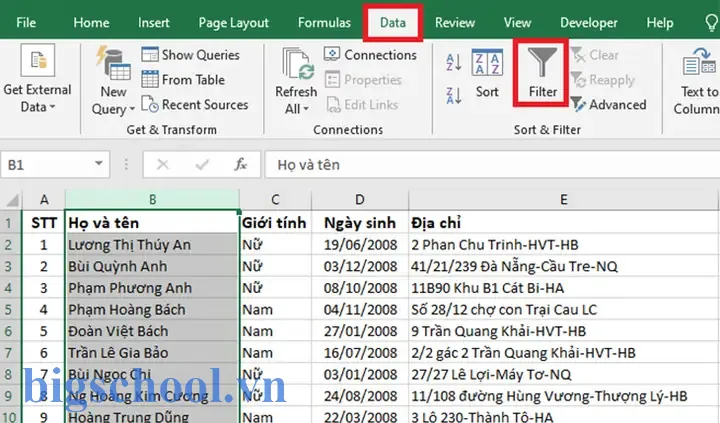The width and height of the screenshot is (720, 423).
Task: Select row 5 header
Action: tap(9, 309)
